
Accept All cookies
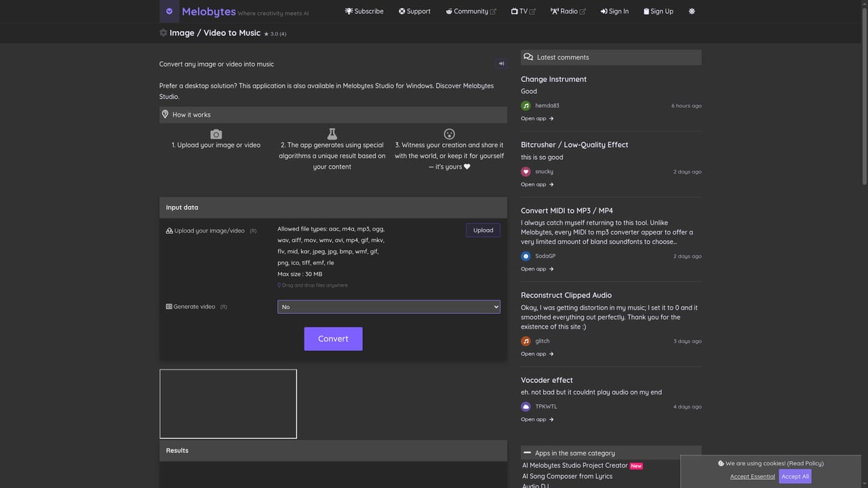tap(795, 476)
